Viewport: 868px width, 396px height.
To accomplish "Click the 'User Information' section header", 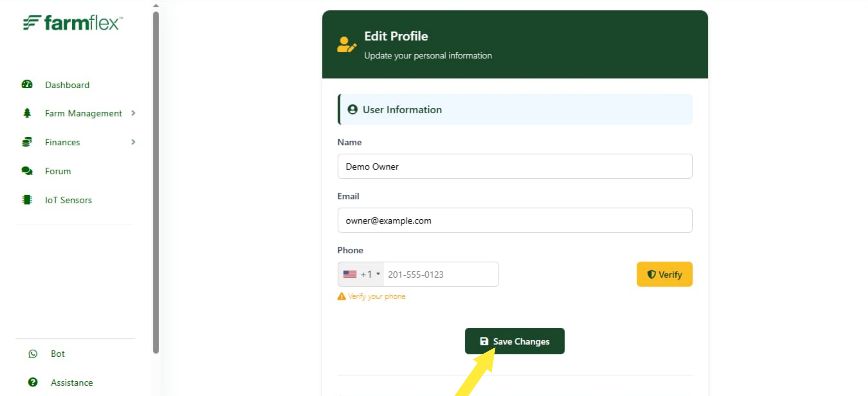I will point(515,109).
